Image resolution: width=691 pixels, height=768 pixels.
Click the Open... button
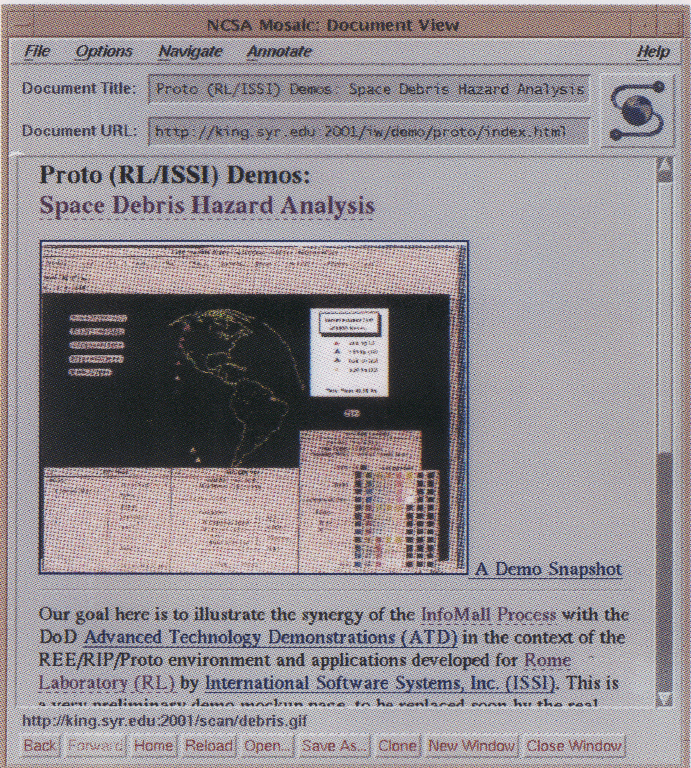267,745
